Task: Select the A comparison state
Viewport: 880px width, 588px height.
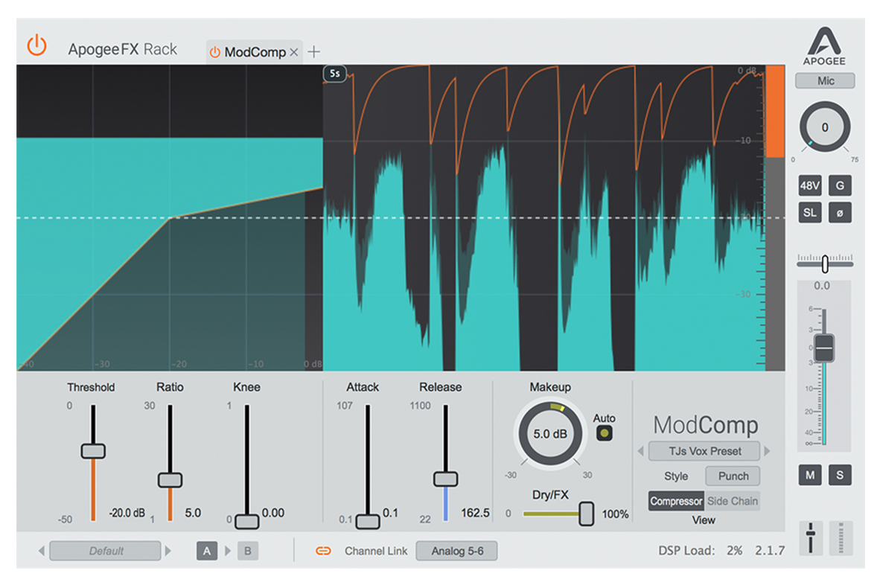Action: point(207,551)
